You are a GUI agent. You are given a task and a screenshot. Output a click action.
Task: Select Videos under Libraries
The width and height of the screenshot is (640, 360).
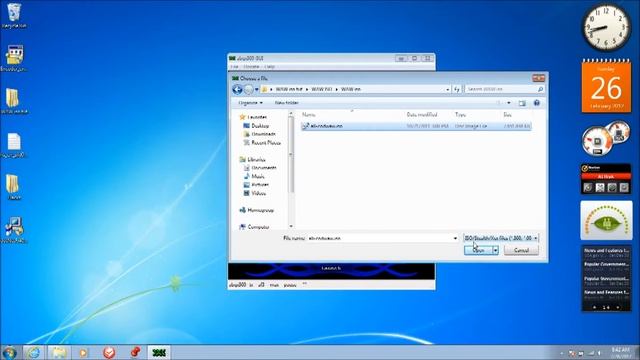(x=255, y=193)
